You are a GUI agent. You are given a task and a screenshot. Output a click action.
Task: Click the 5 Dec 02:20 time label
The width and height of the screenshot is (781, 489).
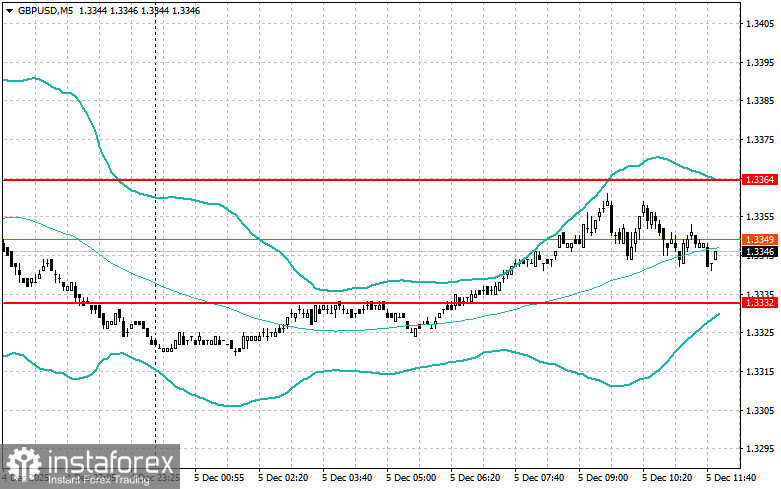tap(283, 478)
